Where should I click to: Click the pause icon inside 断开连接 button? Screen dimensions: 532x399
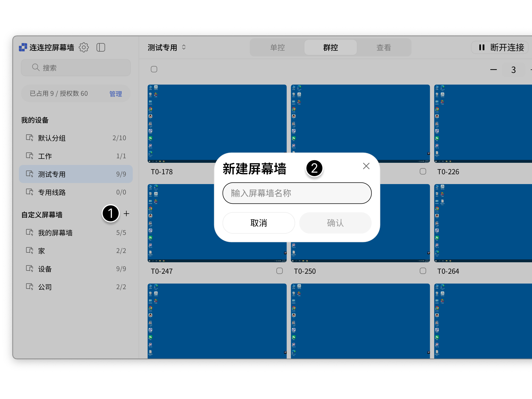[481, 47]
